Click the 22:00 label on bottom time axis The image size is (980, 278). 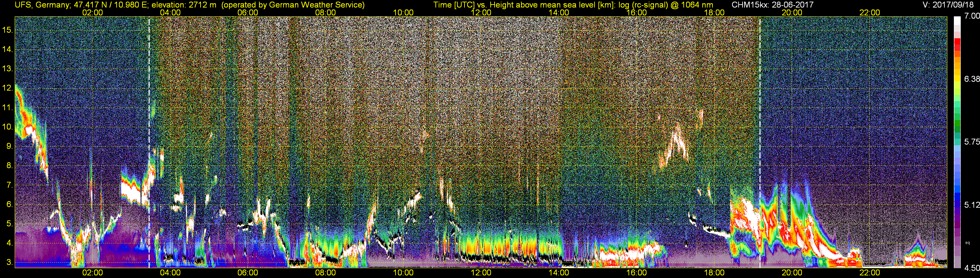click(x=870, y=273)
